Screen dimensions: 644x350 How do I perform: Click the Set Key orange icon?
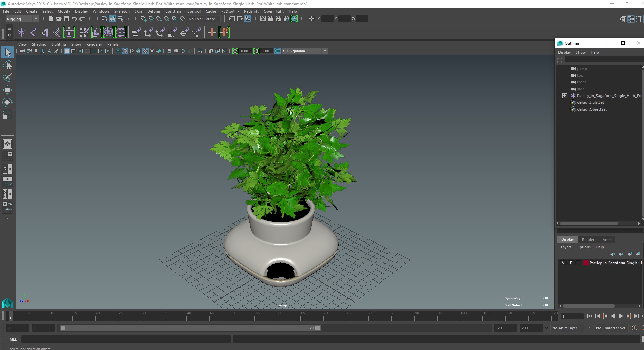point(212,33)
